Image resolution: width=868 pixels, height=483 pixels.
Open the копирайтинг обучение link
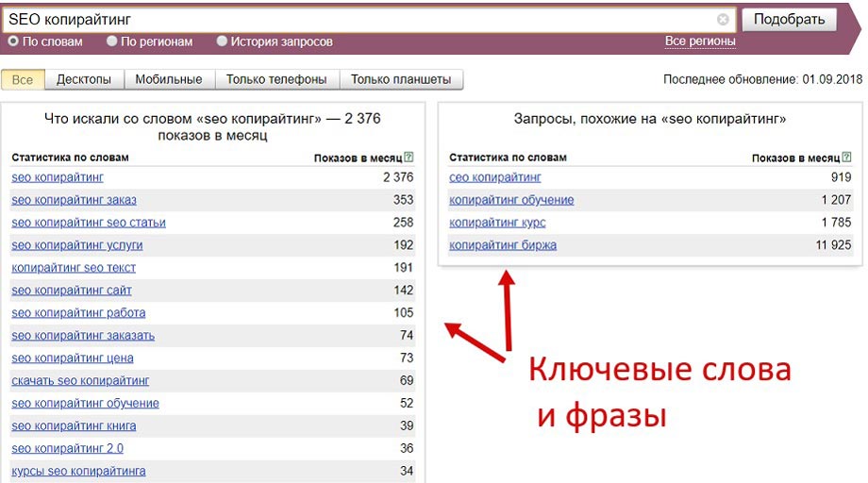pyautogui.click(x=511, y=200)
